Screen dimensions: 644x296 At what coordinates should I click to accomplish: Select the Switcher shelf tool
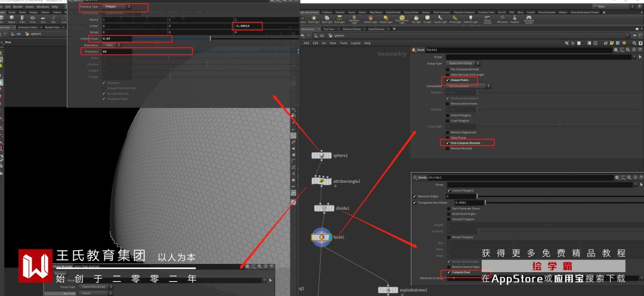pyautogui.click(x=515, y=19)
